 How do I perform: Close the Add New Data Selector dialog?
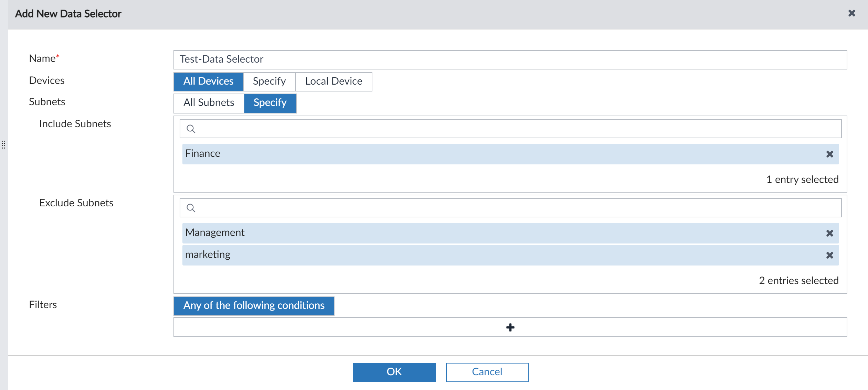coord(851,13)
